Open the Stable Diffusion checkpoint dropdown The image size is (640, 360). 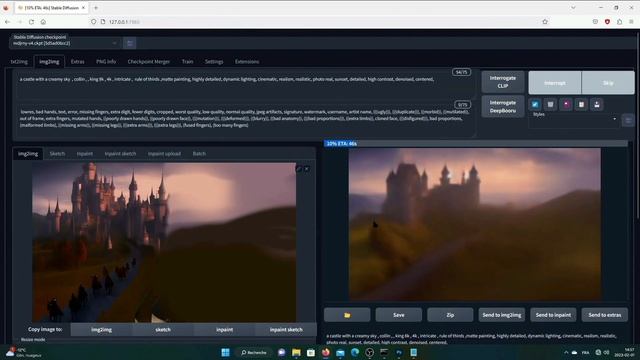tap(65, 43)
